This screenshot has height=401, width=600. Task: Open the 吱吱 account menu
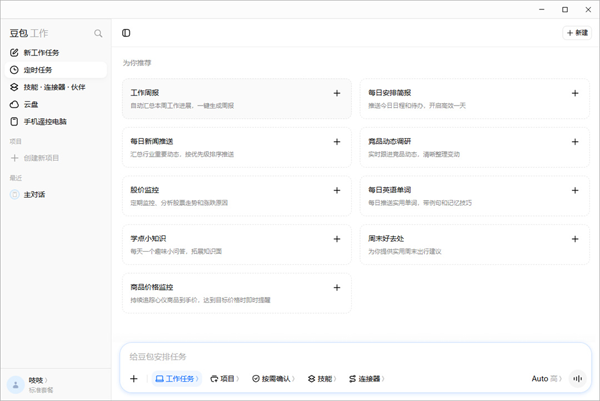tap(38, 380)
